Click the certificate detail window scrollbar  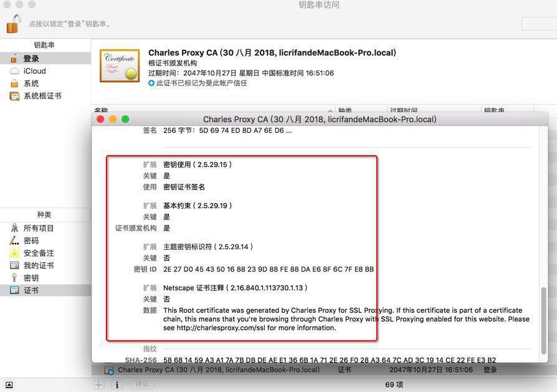(543, 320)
